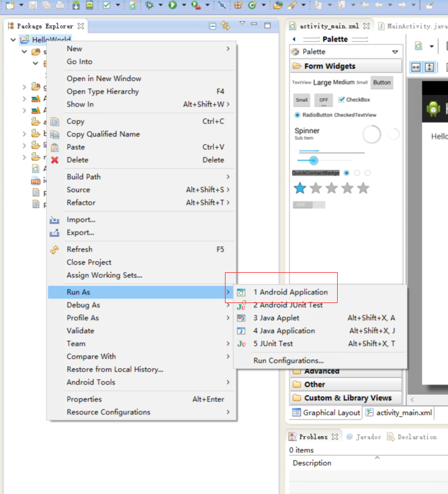Expand the Other palette category
Screen dimensions: 448x494
click(x=314, y=384)
